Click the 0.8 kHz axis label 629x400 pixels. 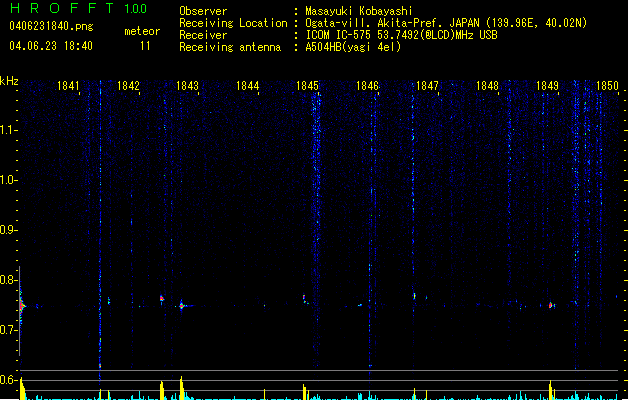[x=8, y=280]
